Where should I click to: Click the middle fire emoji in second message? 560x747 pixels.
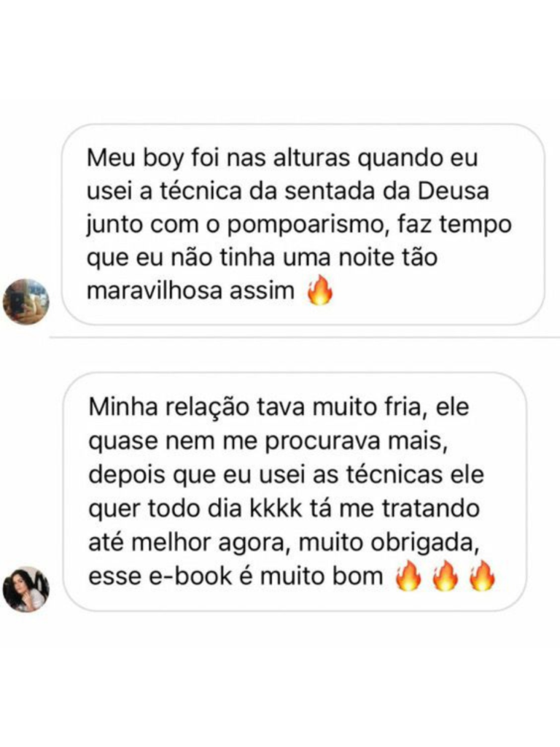point(446,576)
